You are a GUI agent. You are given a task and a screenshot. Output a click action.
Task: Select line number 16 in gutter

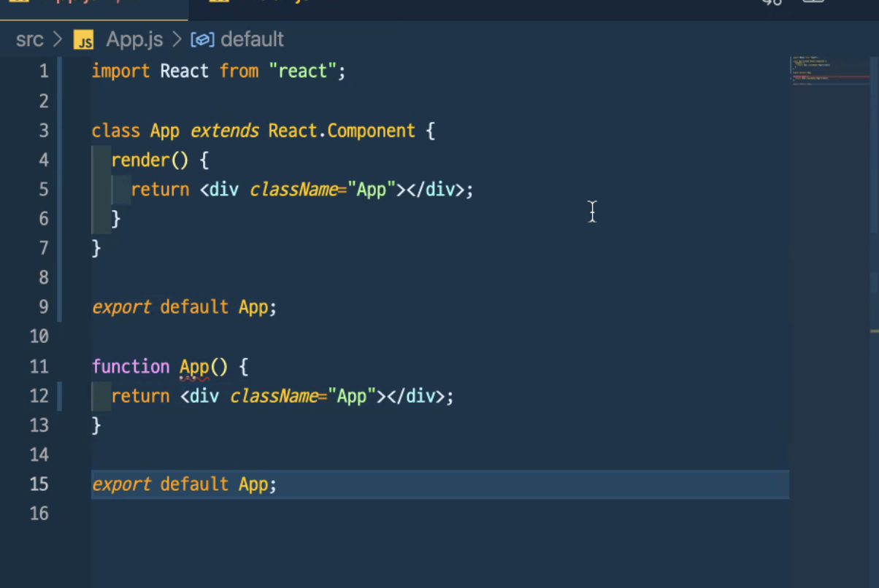pos(39,514)
